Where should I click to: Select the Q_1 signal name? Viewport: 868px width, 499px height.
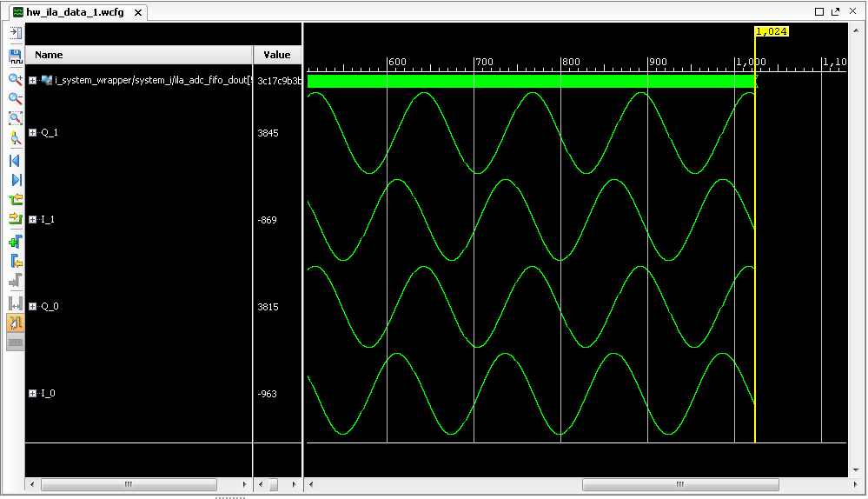(50, 132)
